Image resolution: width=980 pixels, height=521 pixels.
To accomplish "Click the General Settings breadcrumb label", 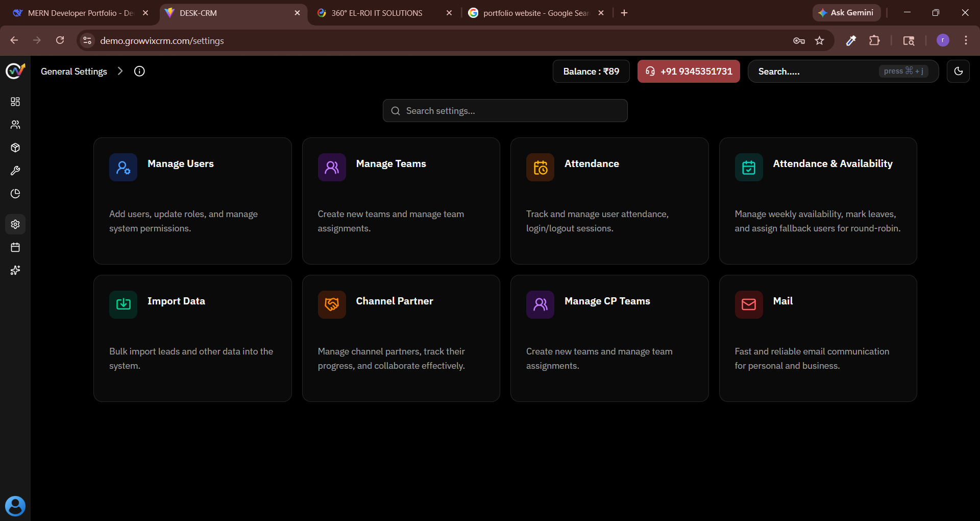I will tap(74, 71).
